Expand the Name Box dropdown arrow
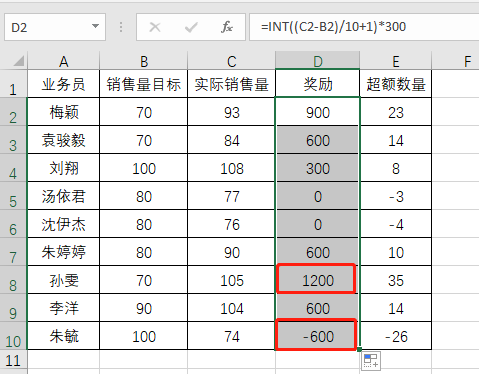This screenshot has height=374, width=479. pos(95,26)
